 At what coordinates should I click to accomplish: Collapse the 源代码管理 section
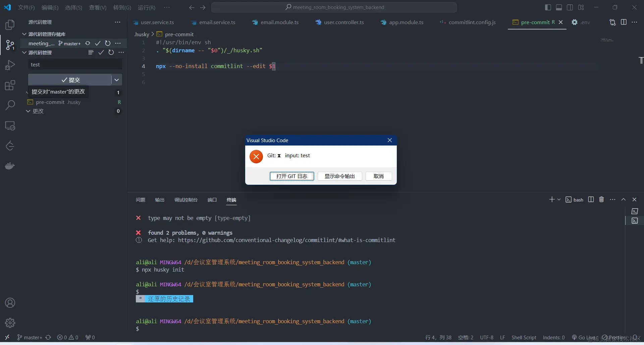tap(24, 53)
